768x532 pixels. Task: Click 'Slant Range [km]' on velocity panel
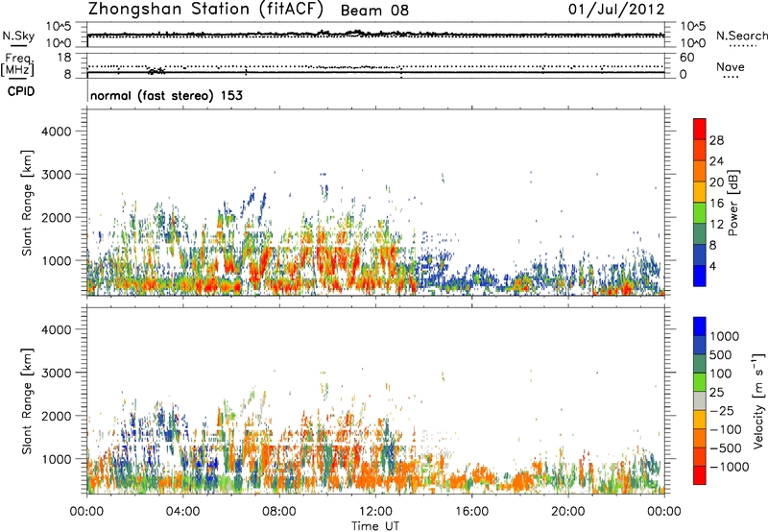click(27, 401)
